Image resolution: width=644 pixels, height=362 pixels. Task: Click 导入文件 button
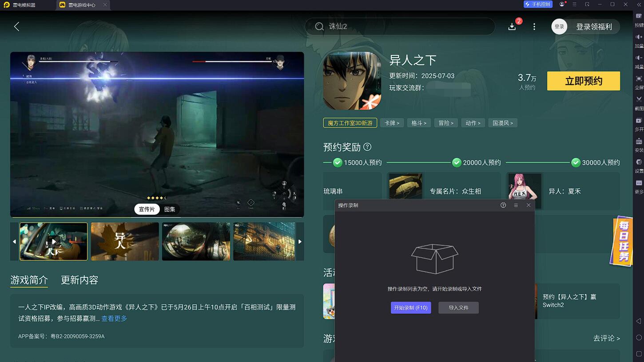point(458,307)
